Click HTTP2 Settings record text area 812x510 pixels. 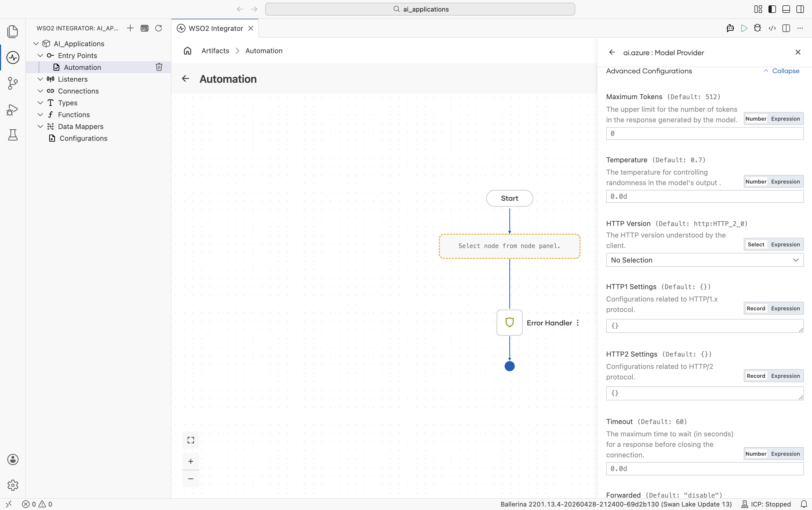(705, 393)
